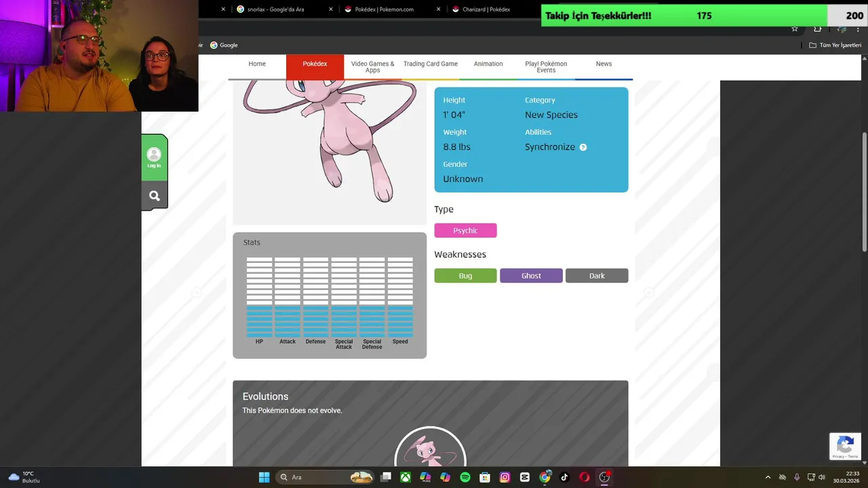Image resolution: width=868 pixels, height=488 pixels.
Task: Show Synchronize ability info question mark
Action: [x=583, y=147]
